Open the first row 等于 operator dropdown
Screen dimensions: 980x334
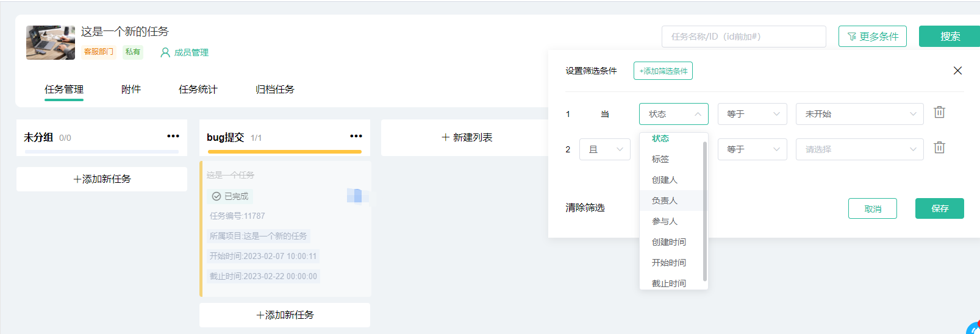(752, 114)
